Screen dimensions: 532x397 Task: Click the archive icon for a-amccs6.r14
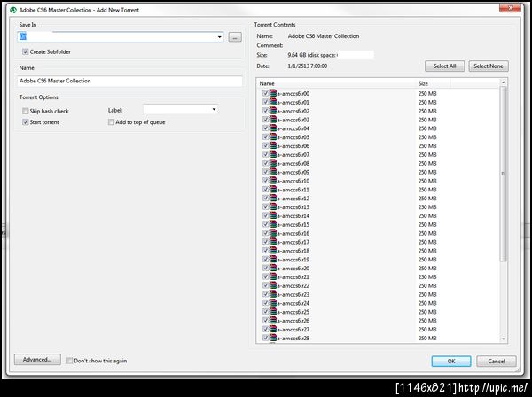click(x=273, y=215)
